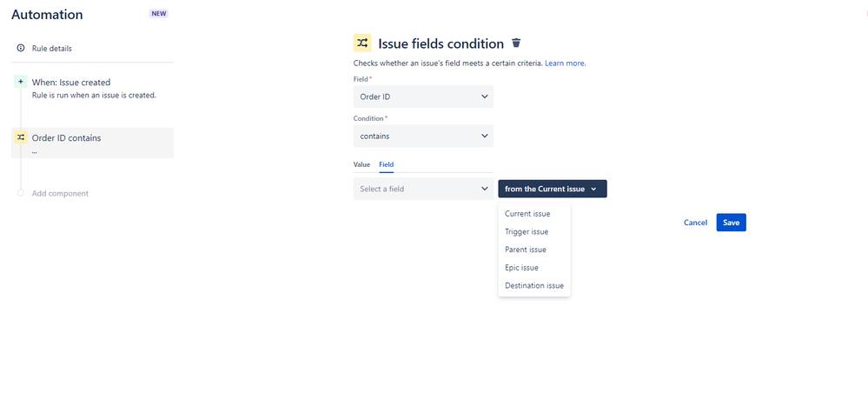Open the Order ID field dropdown
The width and height of the screenshot is (868, 414).
[423, 97]
